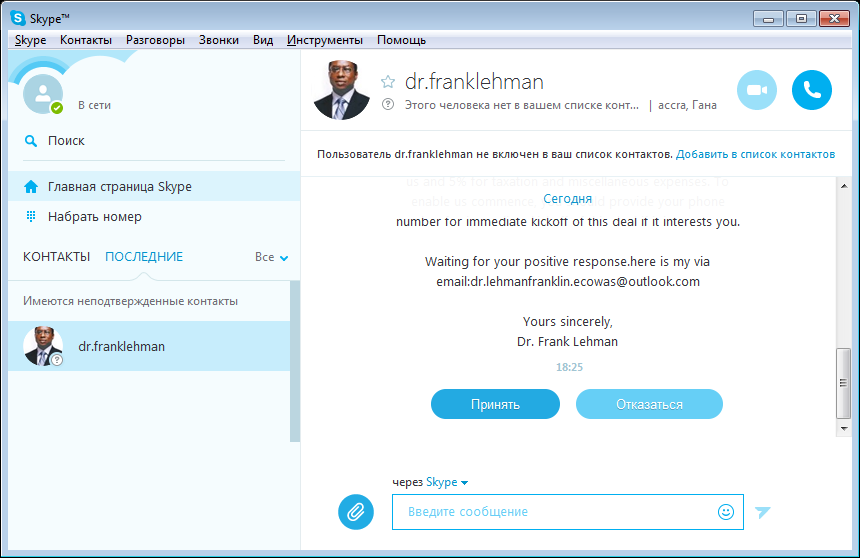
Task: Open your own profile avatar
Action: point(43,94)
